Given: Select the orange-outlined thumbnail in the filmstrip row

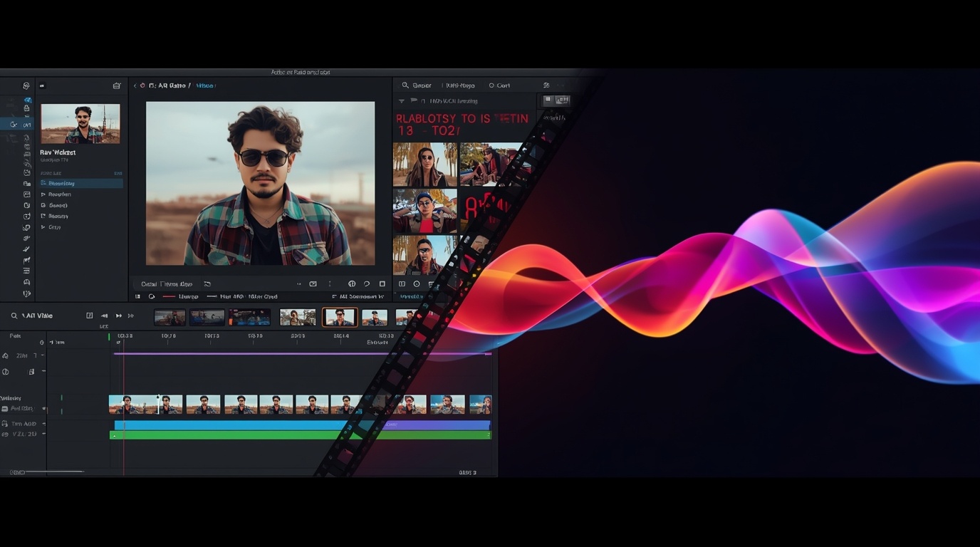Looking at the screenshot, I should (x=339, y=317).
